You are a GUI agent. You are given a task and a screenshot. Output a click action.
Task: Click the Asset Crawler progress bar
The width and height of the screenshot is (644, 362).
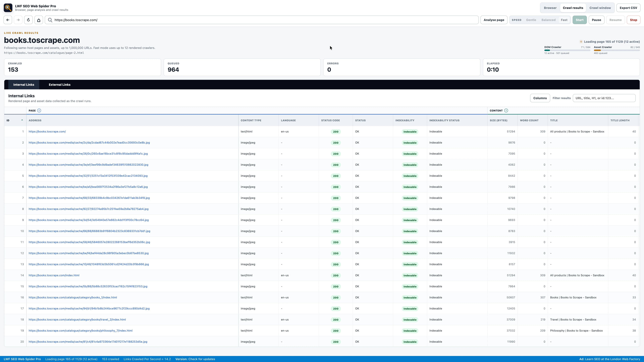pos(617,50)
